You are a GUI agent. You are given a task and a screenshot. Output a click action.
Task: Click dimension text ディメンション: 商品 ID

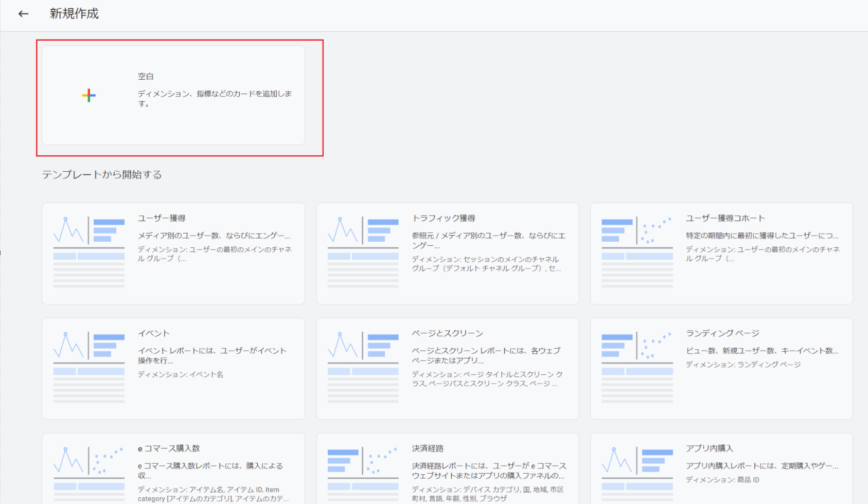point(722,480)
